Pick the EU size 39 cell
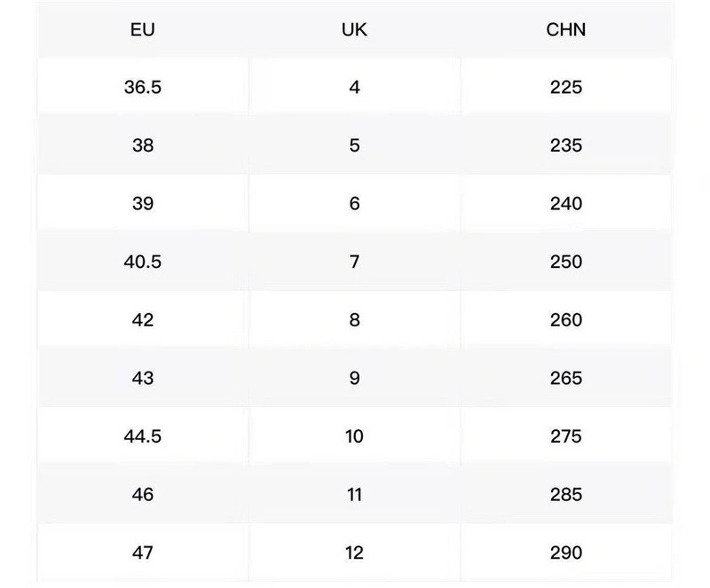This screenshot has height=588, width=710. [143, 203]
